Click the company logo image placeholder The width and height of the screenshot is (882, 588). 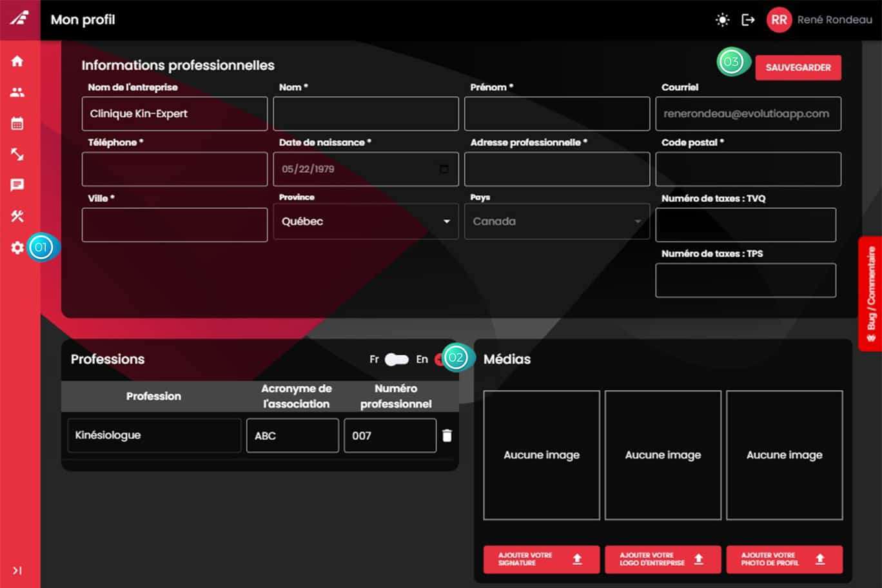coord(663,455)
